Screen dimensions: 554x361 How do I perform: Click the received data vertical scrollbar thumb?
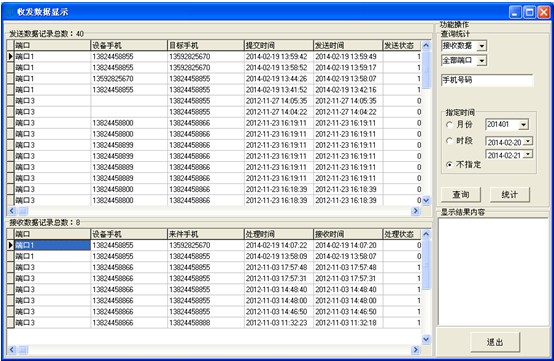(426, 264)
